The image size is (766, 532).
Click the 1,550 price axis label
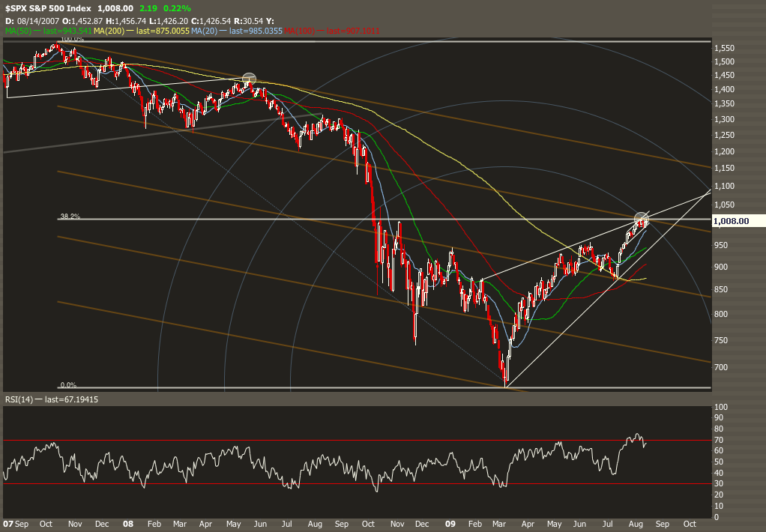coord(724,49)
